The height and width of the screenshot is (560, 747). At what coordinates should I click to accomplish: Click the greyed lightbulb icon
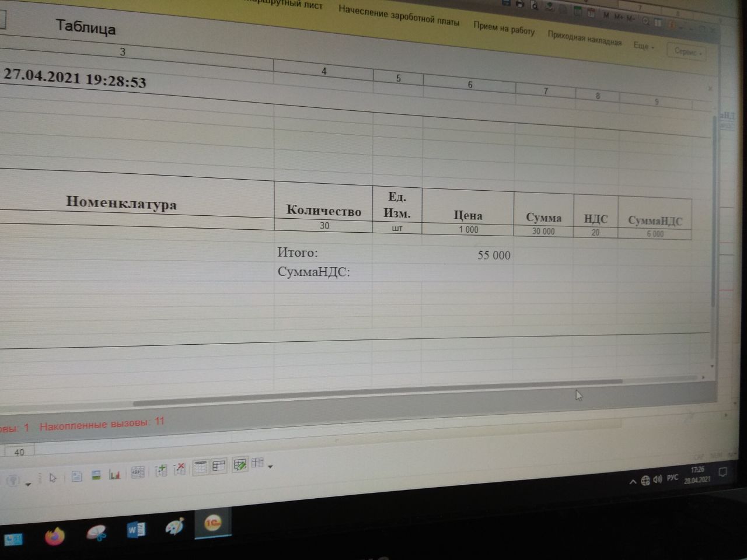12,481
